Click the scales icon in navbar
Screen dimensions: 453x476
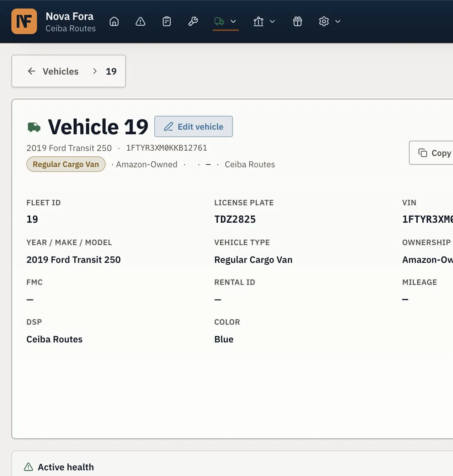259,21
